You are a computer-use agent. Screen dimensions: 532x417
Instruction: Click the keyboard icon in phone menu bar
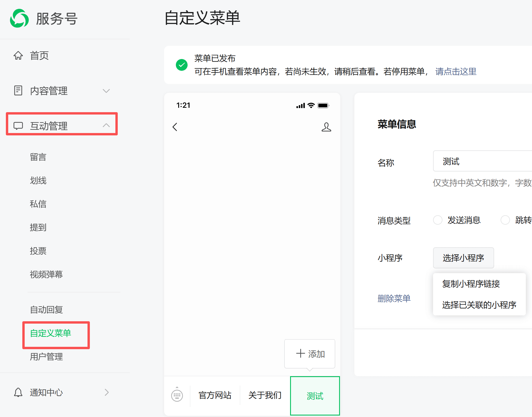coord(177,395)
